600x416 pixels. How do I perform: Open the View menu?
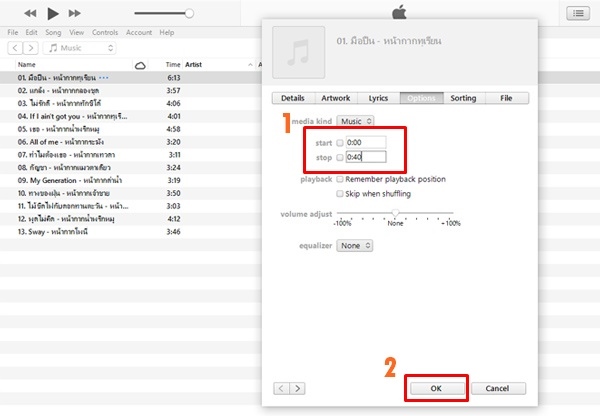point(77,33)
